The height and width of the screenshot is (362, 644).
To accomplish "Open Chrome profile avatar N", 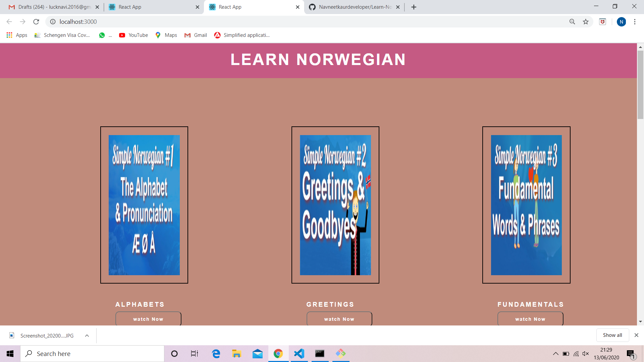I will coord(622,22).
